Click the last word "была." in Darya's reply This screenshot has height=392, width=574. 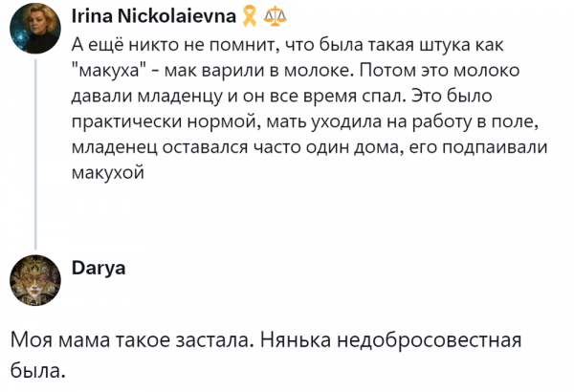(x=38, y=368)
